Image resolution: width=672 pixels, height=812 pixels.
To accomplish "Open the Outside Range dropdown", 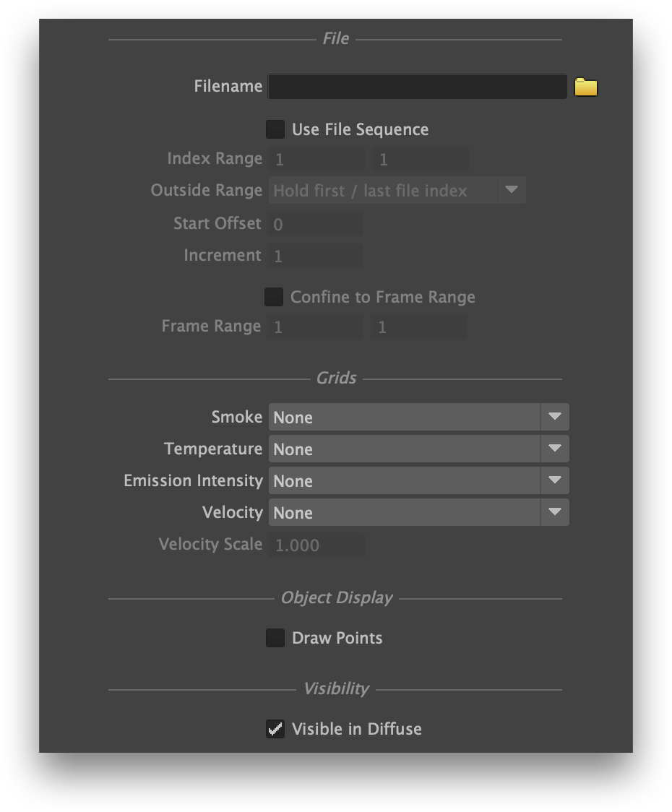I will tap(396, 191).
